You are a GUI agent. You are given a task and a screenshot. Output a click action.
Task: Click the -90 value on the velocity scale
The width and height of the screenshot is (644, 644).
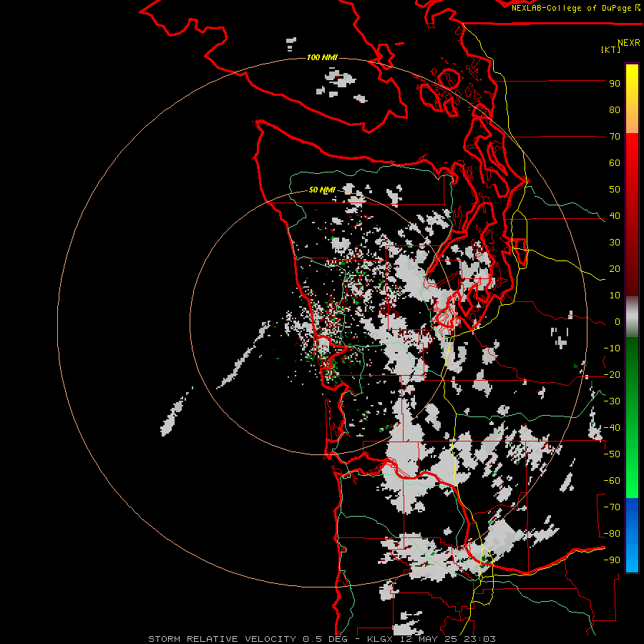click(612, 560)
